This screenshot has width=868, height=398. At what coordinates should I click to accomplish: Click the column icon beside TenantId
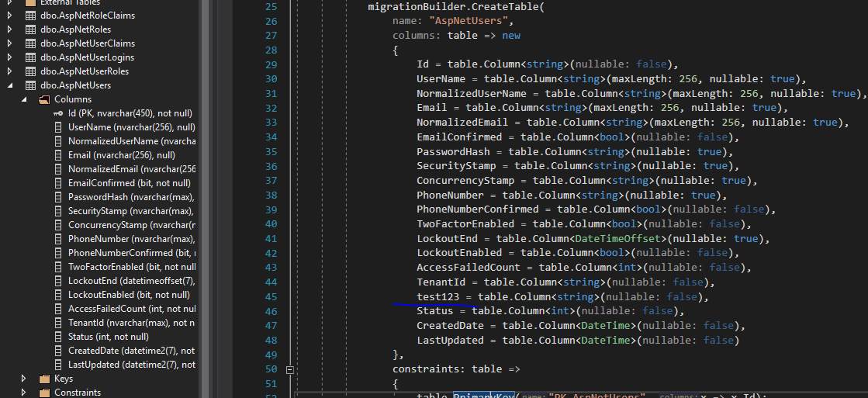tap(58, 323)
